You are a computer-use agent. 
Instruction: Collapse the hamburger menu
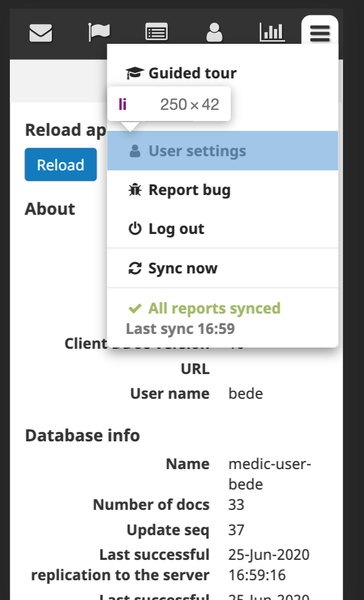(x=320, y=33)
